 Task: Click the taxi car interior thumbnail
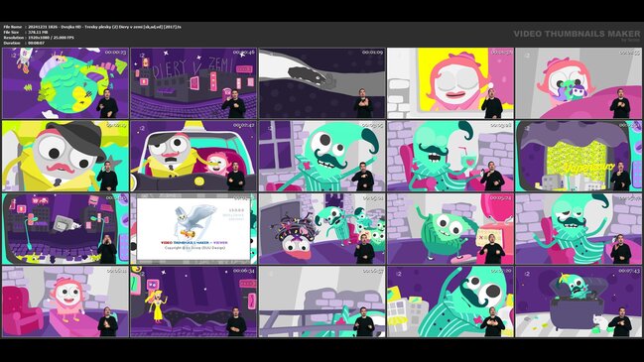coord(193,156)
